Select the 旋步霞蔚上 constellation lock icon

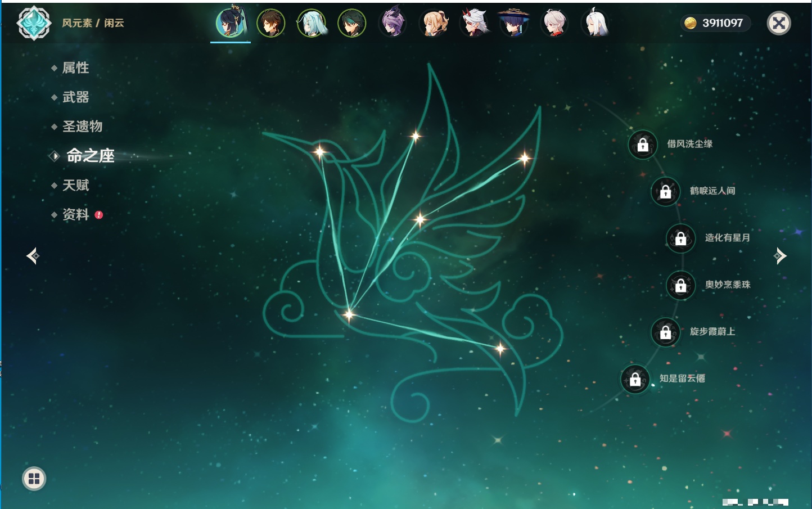665,332
